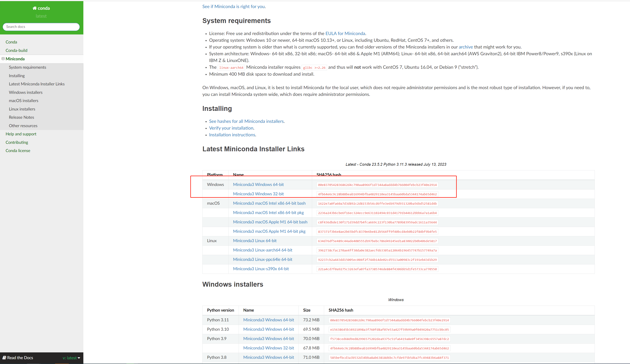Click the 'Python 3.10' version cell
Screen dimensions: 630x364
tap(218, 329)
